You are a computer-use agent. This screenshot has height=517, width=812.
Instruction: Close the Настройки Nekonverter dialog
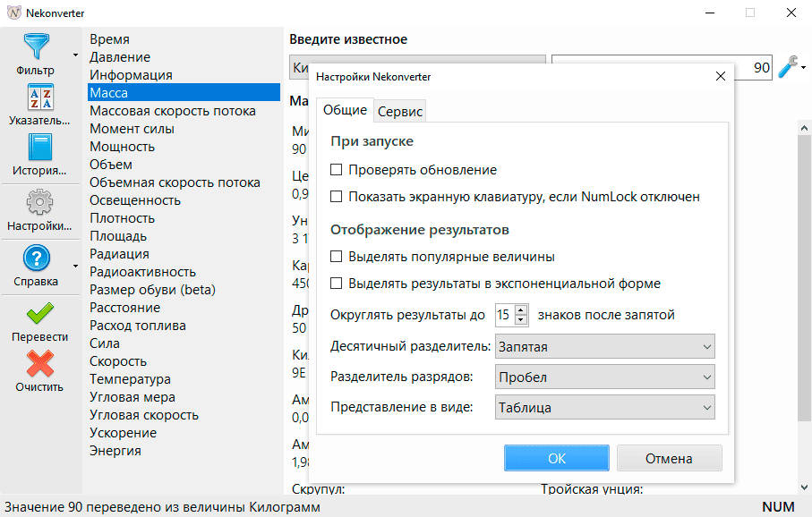721,77
